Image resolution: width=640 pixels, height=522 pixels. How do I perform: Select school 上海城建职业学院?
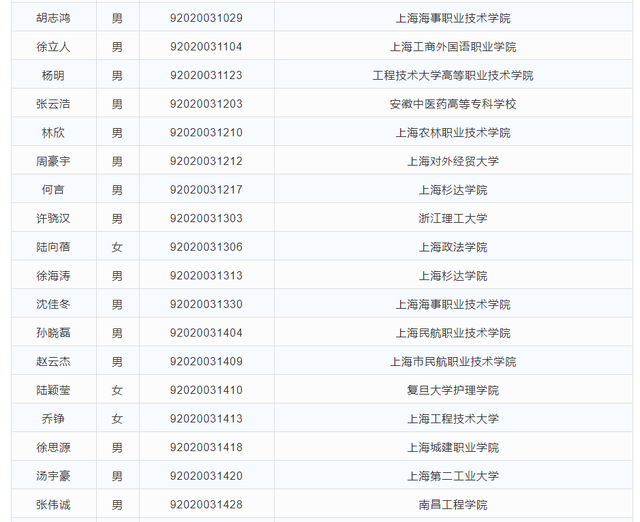(x=453, y=447)
